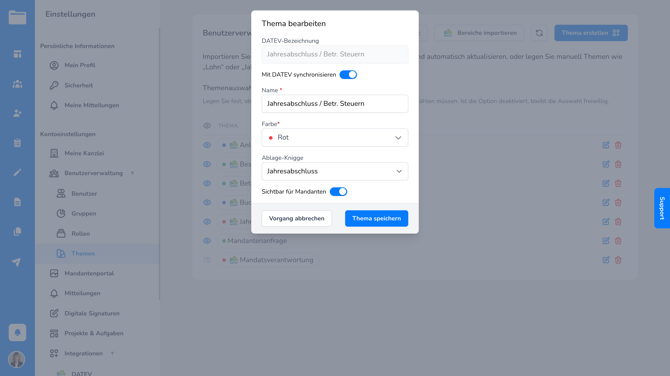Collapse the Integrationen section arrow
Screen dimensions: 670x376
[112, 353]
